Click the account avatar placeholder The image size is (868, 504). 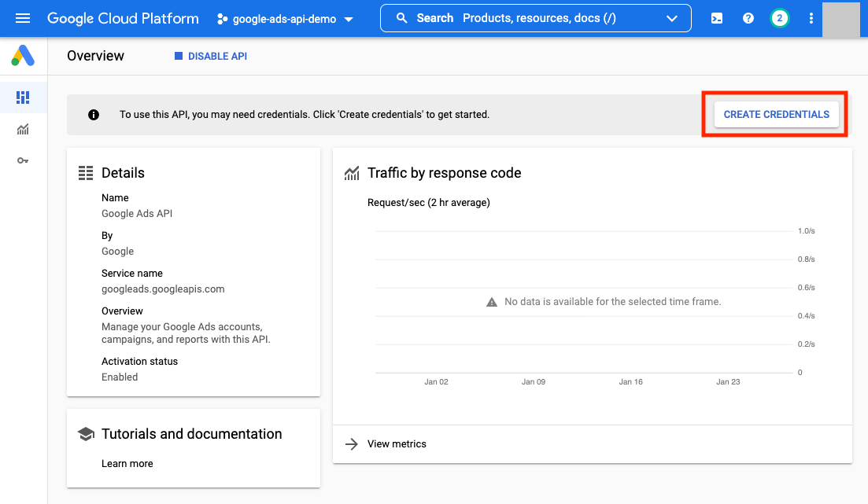click(840, 20)
